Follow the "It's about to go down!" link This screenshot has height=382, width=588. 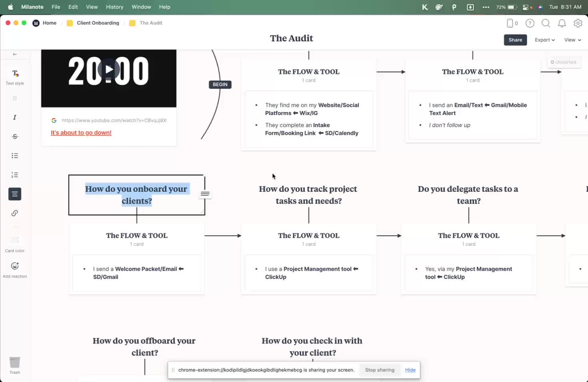[x=81, y=133]
